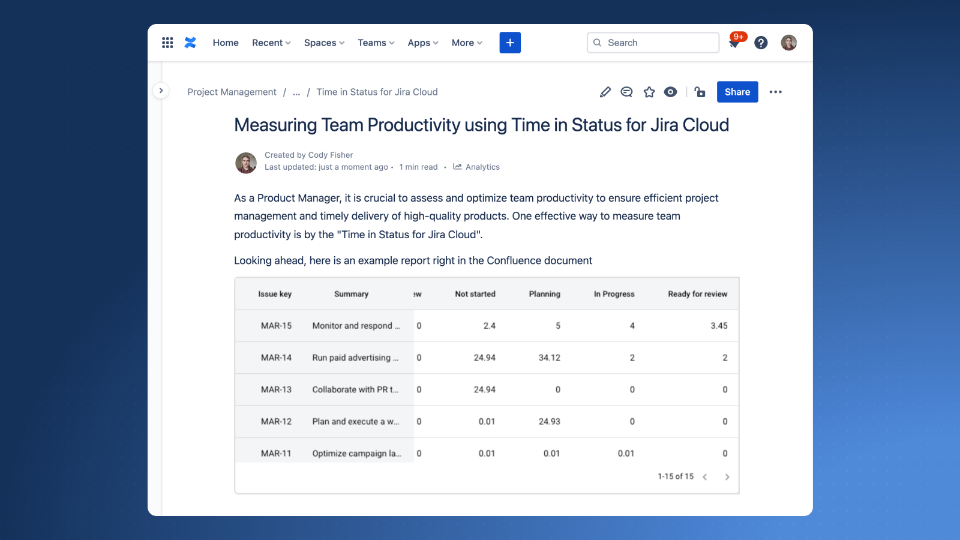Click the Ready for review column header
Viewport: 960px width, 540px height.
pyautogui.click(x=697, y=294)
